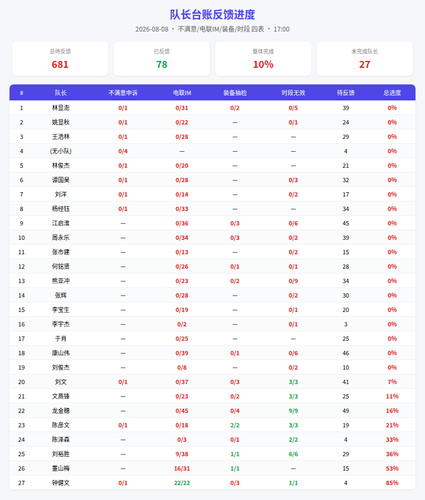The image size is (425, 500).
Task: Select the 已反馈 value 78
Action: [162, 64]
